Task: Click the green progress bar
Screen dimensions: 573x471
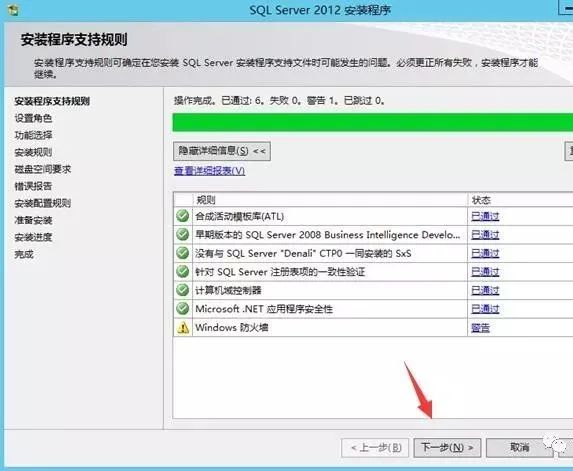Action: [x=373, y=122]
